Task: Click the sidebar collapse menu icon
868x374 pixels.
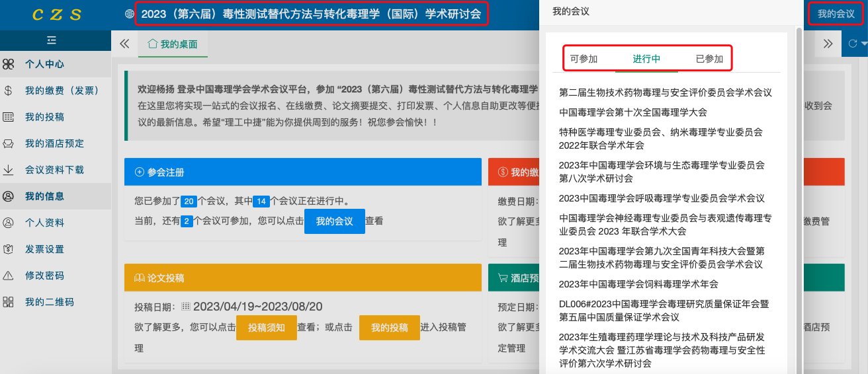Action: tap(52, 40)
